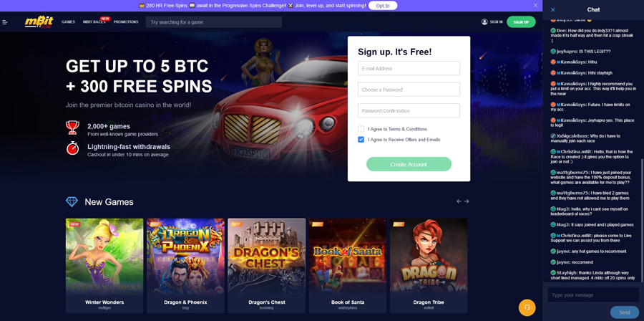Open the hamburger sidebar menu
Viewport: 644px width, 321px height.
(5, 22)
